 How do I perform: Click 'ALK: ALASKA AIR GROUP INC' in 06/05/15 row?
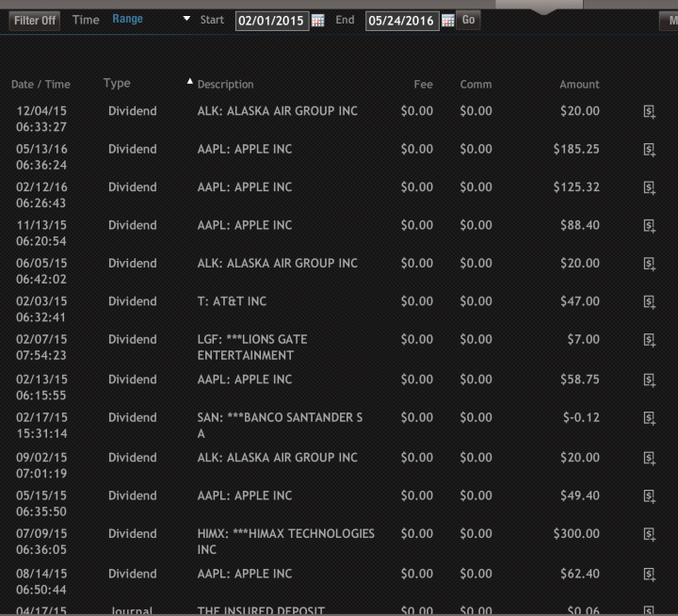pyautogui.click(x=277, y=264)
